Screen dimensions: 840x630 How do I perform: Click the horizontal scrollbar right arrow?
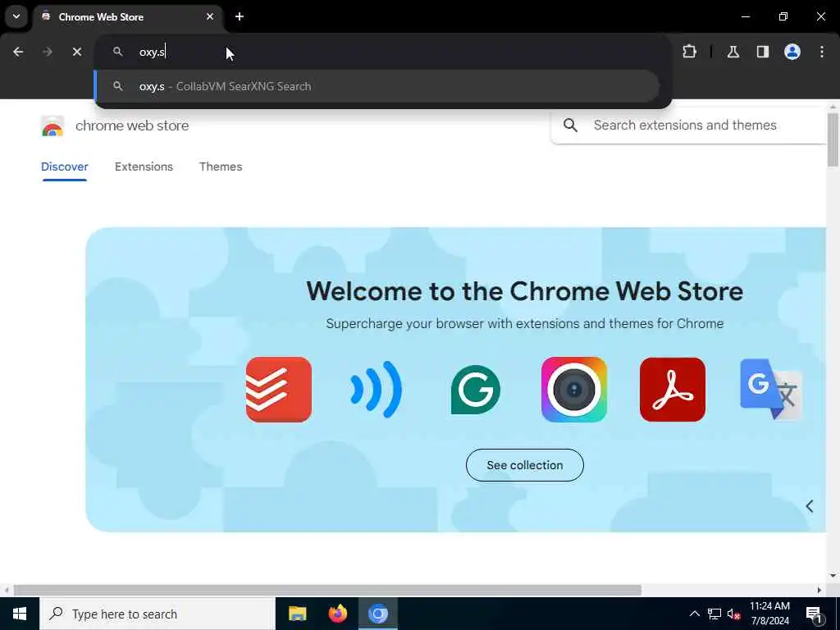click(x=819, y=590)
